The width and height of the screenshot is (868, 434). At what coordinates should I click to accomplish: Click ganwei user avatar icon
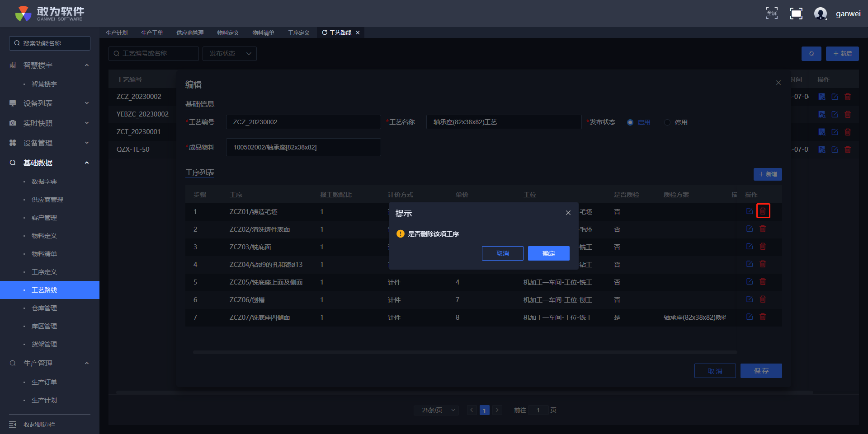point(820,14)
